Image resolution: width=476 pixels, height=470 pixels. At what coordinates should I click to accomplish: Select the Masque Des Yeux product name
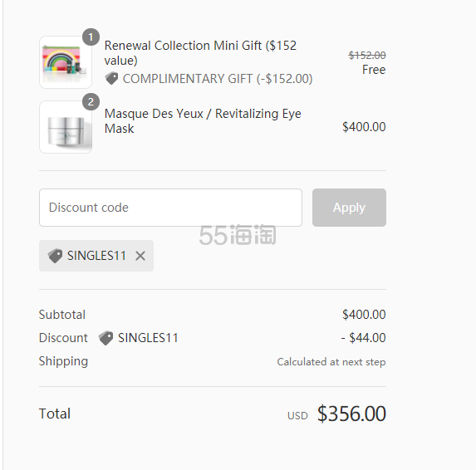pyautogui.click(x=203, y=120)
